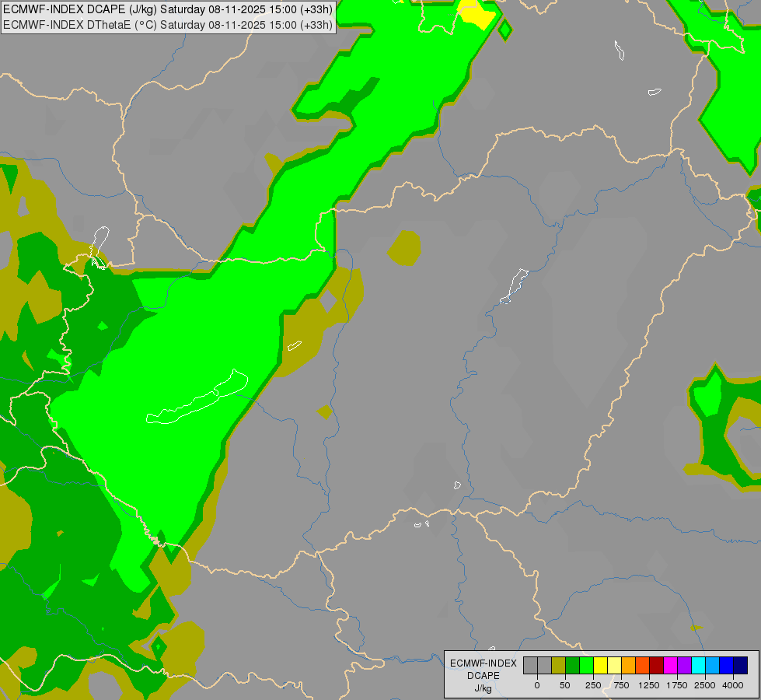Click the DCAPE label in the legend
This screenshot has width=761, height=700.
click(x=483, y=676)
